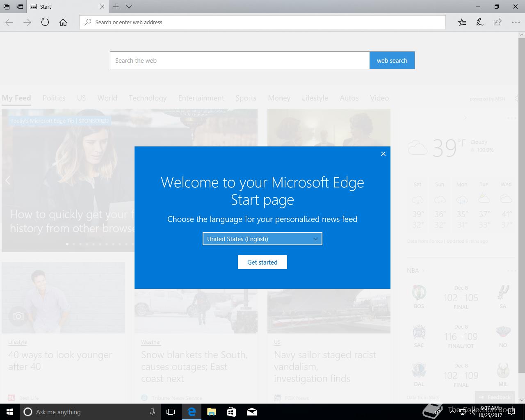Viewport: 525px width, 420px height.
Task: Click the browser Back arrow
Action: [x=9, y=23]
